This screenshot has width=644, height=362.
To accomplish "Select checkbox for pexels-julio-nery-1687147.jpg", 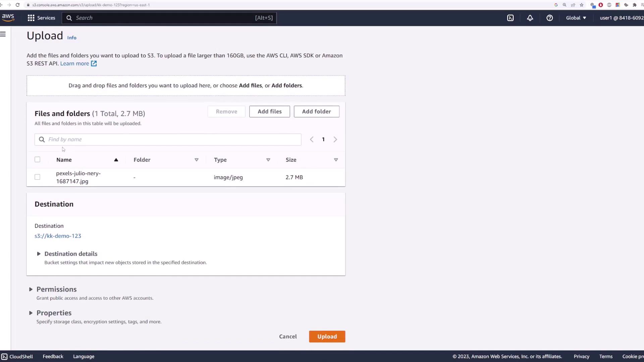I will (37, 177).
